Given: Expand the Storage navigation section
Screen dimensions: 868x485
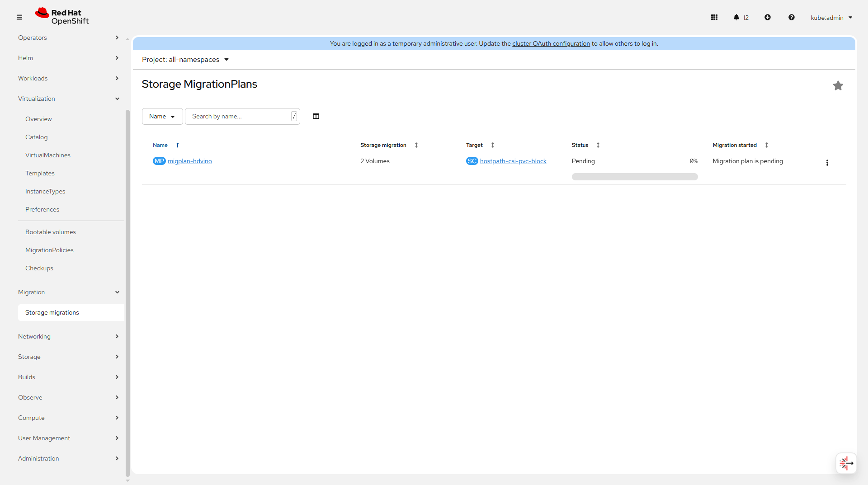Looking at the screenshot, I should (68, 357).
